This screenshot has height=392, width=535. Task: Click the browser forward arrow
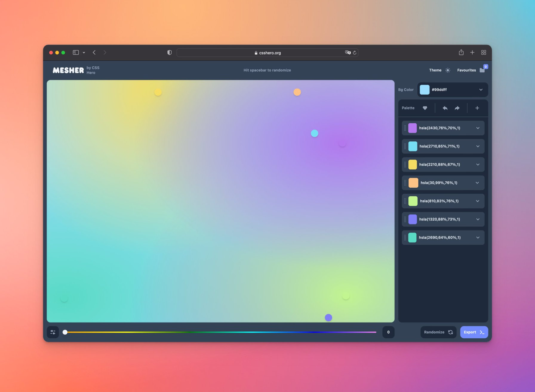pos(105,53)
